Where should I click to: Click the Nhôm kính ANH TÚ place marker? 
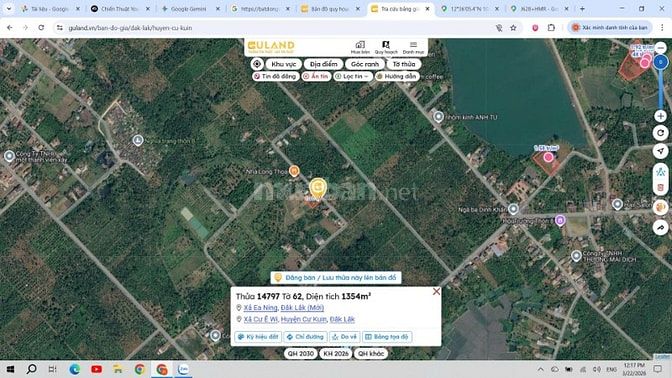(438, 117)
